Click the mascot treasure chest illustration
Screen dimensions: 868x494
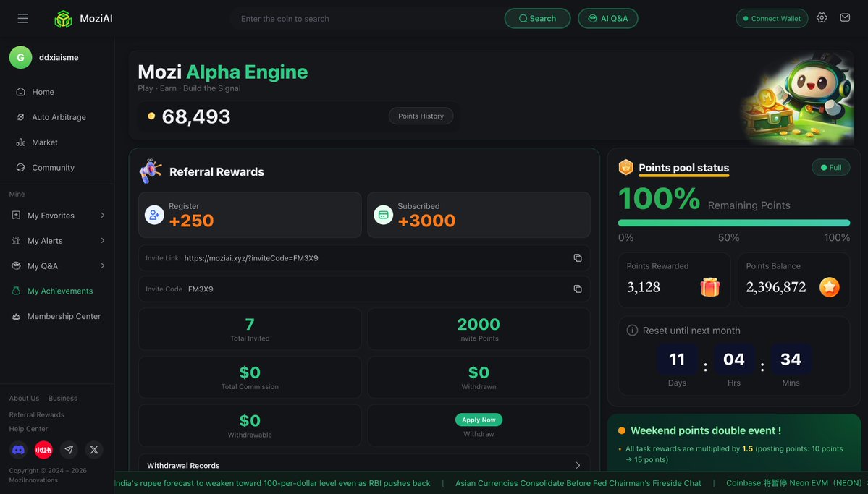(797, 98)
